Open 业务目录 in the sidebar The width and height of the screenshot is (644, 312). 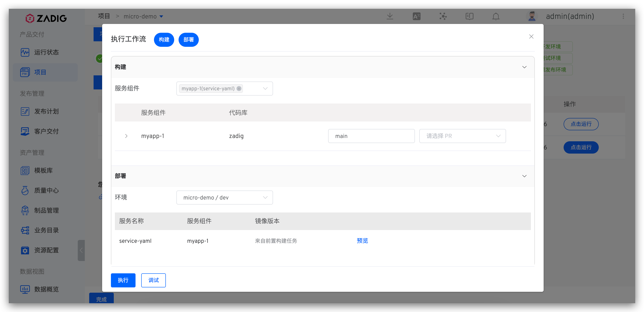(46, 230)
